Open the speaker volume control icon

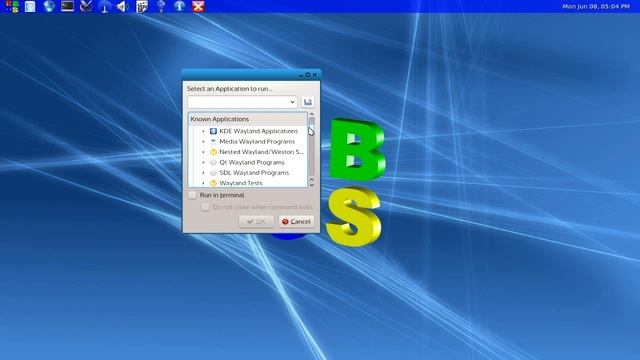click(122, 6)
